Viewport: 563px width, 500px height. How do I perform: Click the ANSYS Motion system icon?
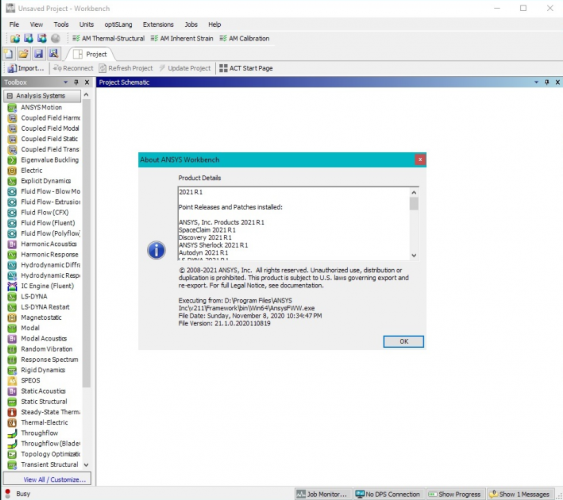12,108
